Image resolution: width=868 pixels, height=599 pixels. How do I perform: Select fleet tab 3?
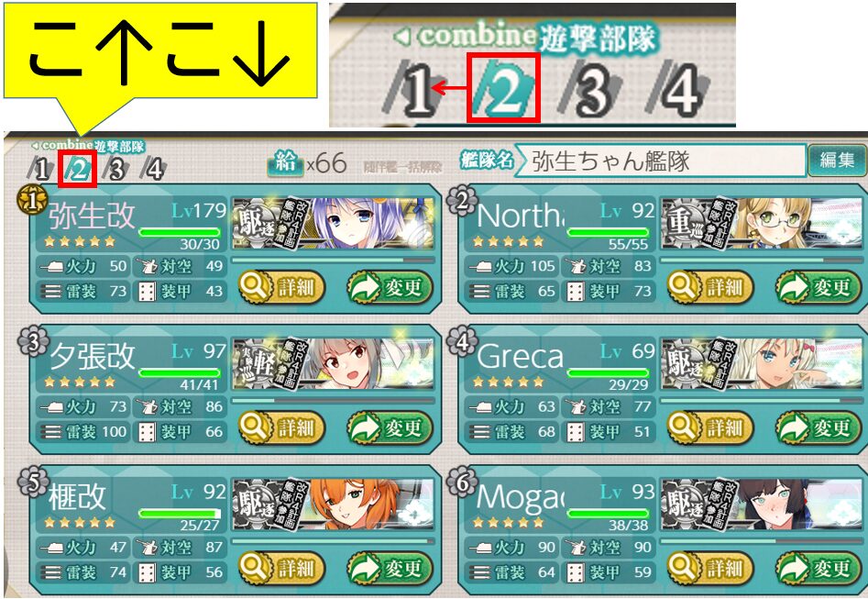coord(115,169)
